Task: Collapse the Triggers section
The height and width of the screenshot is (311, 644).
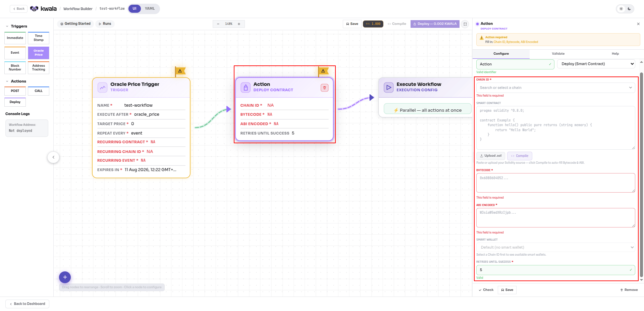Action: pos(7,26)
